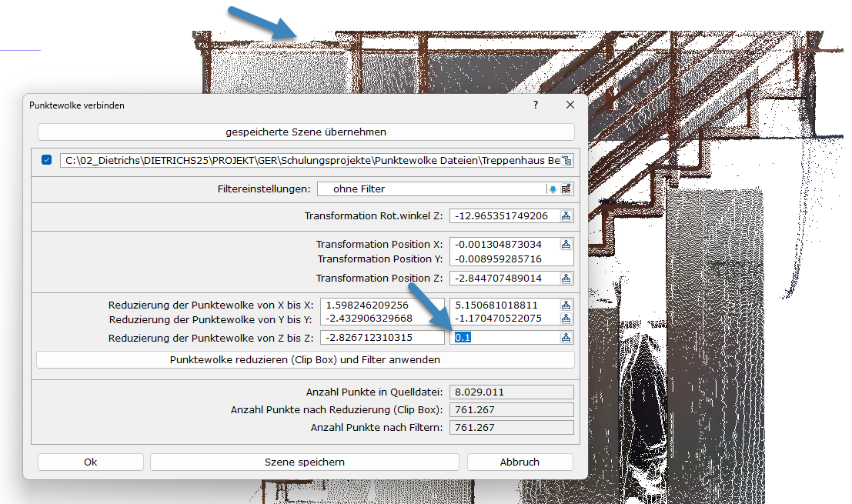Viewport: 852px width, 504px height.
Task: Cancel with the Abbruch button
Action: [520, 462]
